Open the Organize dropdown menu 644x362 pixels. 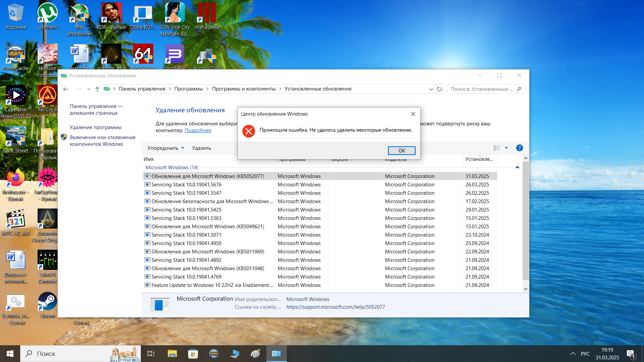[166, 148]
